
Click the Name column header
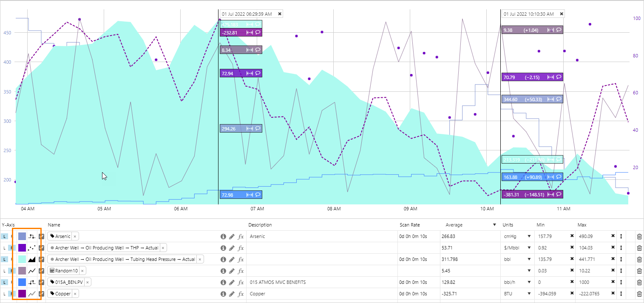(x=54, y=225)
